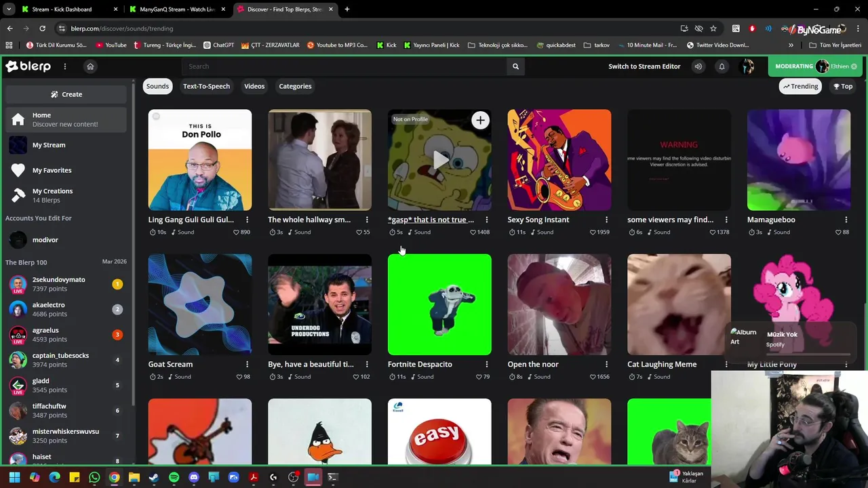Open a new Chrome tab

pyautogui.click(x=347, y=9)
